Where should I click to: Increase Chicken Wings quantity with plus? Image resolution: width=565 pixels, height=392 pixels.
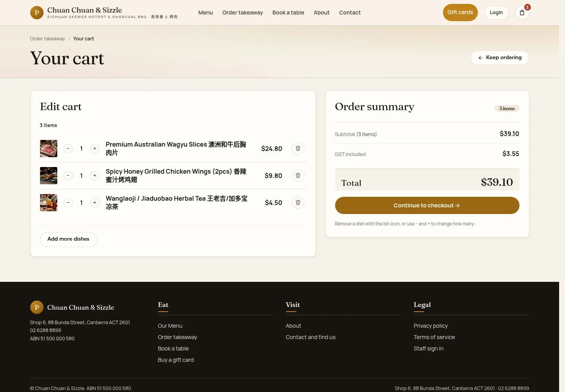(x=95, y=176)
